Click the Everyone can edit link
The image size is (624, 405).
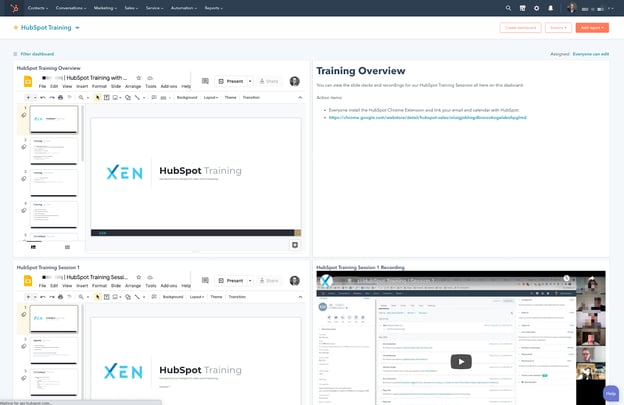tap(591, 54)
